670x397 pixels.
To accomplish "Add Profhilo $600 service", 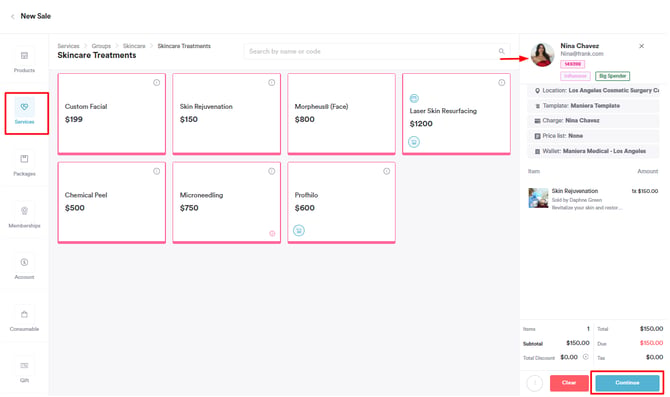I will [x=341, y=202].
